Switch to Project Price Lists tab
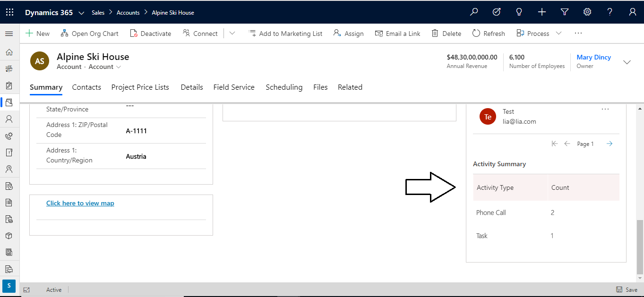The width and height of the screenshot is (644, 297). tap(140, 87)
